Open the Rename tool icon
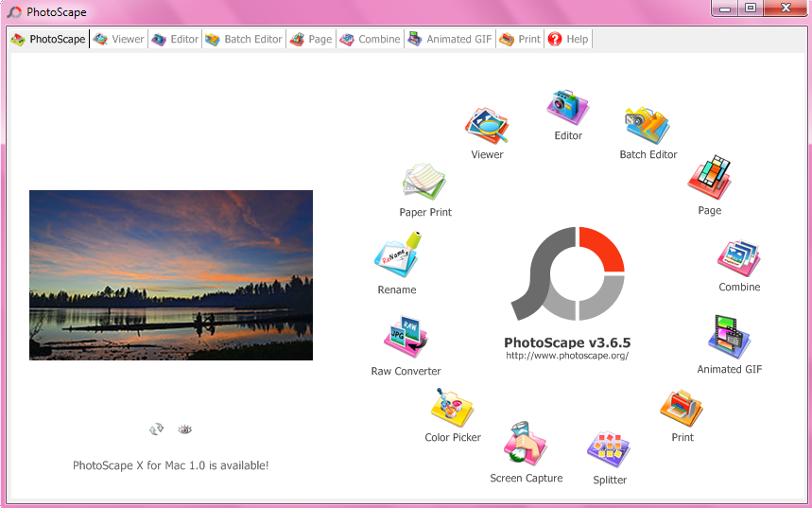Viewport: 812px width, 508px height. (397, 257)
